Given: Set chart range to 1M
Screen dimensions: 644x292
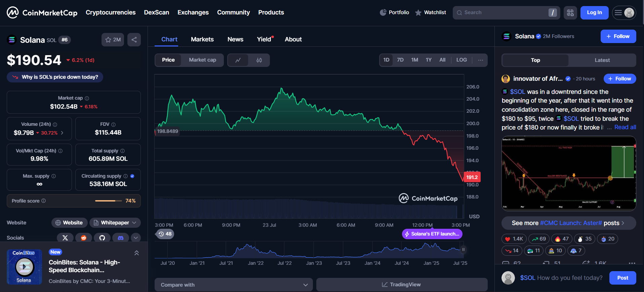Looking at the screenshot, I should point(415,60).
